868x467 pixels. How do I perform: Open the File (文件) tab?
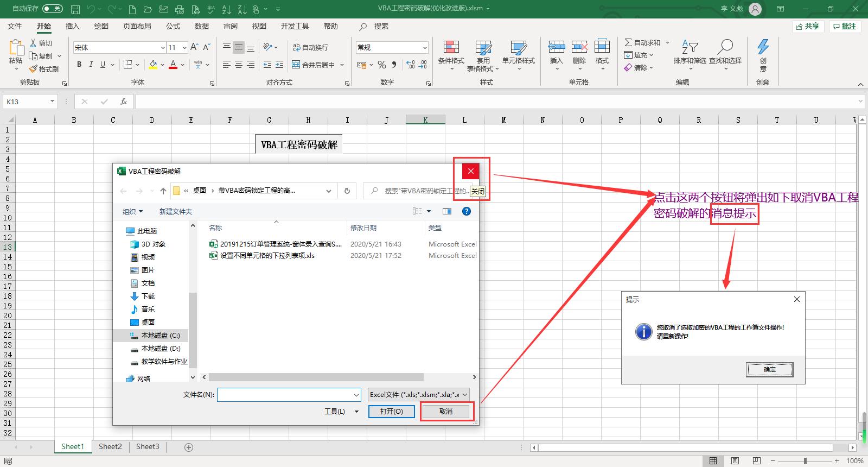click(15, 26)
